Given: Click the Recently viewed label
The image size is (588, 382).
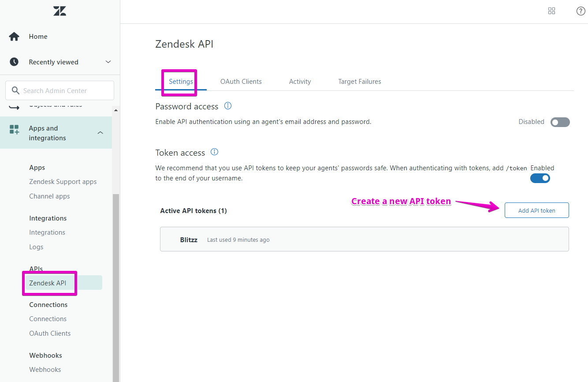Looking at the screenshot, I should [54, 62].
